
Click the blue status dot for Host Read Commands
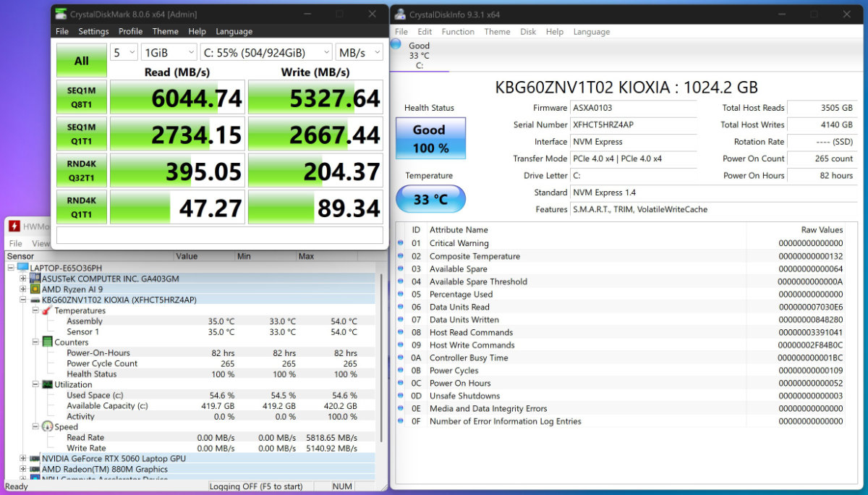[401, 332]
